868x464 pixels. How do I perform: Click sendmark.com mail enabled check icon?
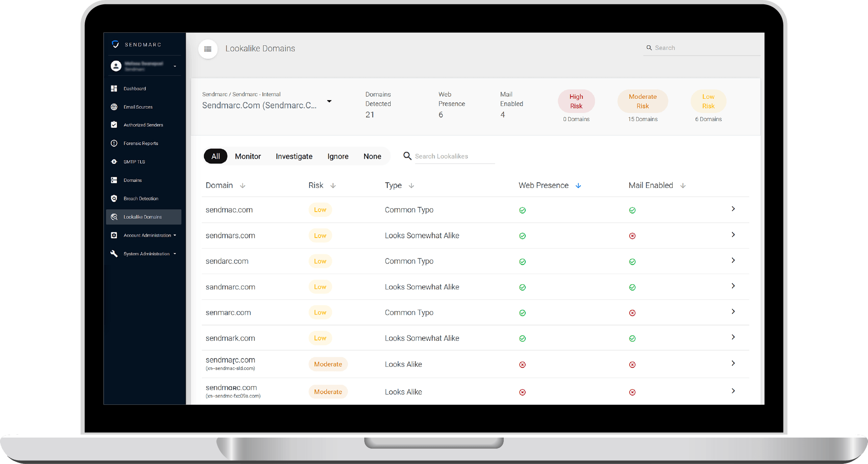click(632, 339)
